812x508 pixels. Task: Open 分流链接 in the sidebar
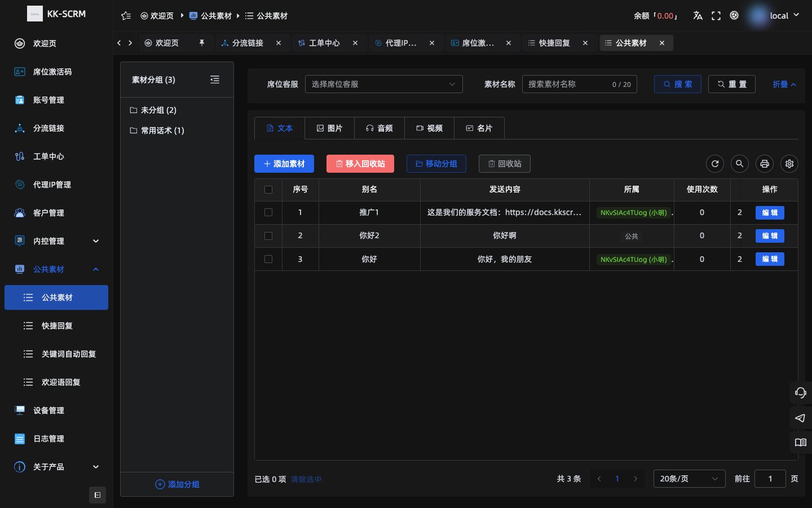pyautogui.click(x=56, y=128)
